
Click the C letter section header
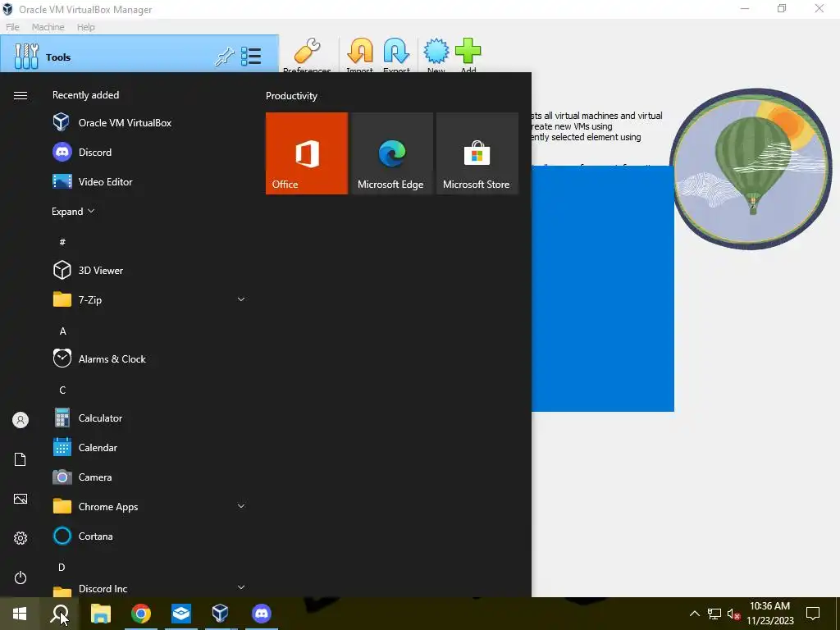[62, 390]
